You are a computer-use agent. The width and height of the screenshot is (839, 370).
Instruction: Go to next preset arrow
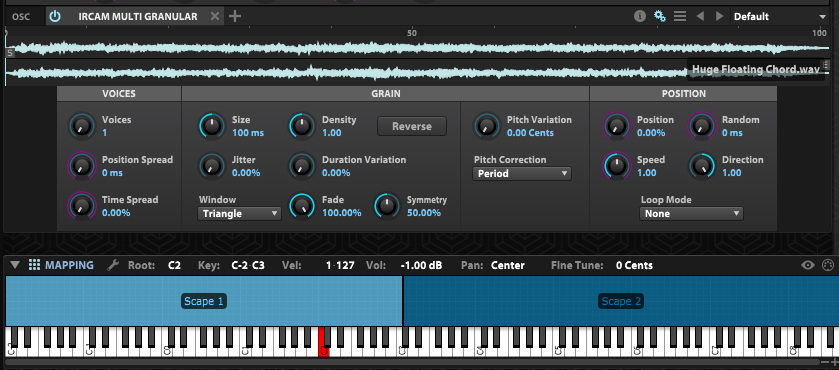pyautogui.click(x=720, y=17)
